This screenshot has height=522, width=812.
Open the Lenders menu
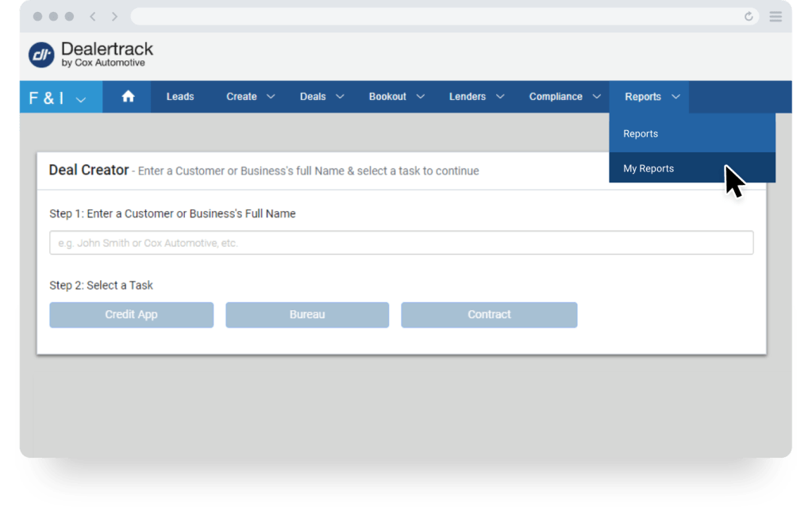[476, 97]
